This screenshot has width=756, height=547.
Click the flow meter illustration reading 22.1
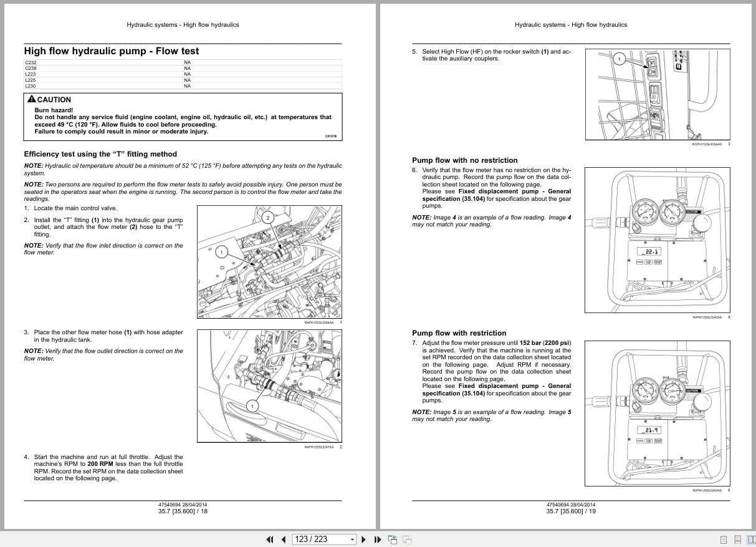658,240
